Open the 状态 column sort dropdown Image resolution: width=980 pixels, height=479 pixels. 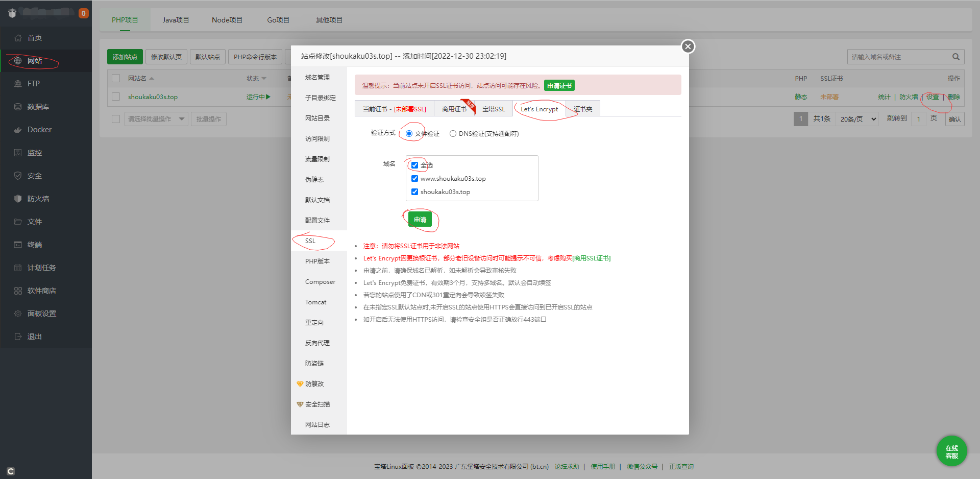click(257, 78)
